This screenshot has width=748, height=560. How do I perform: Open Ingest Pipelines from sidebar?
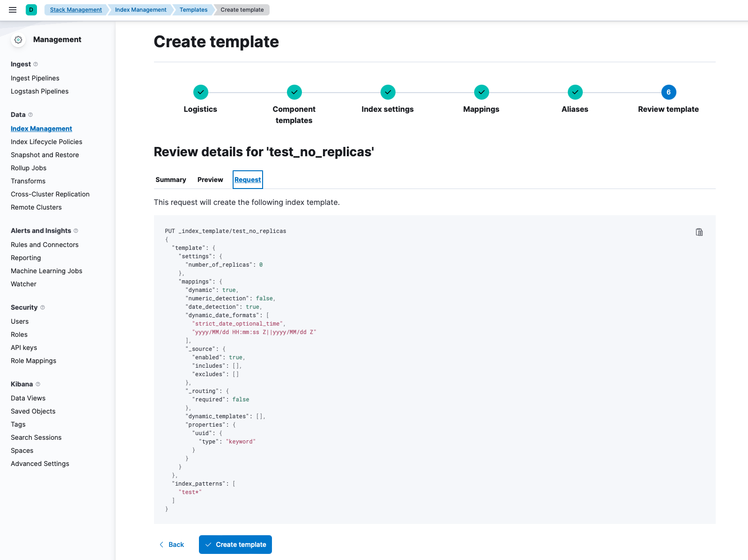(x=35, y=78)
